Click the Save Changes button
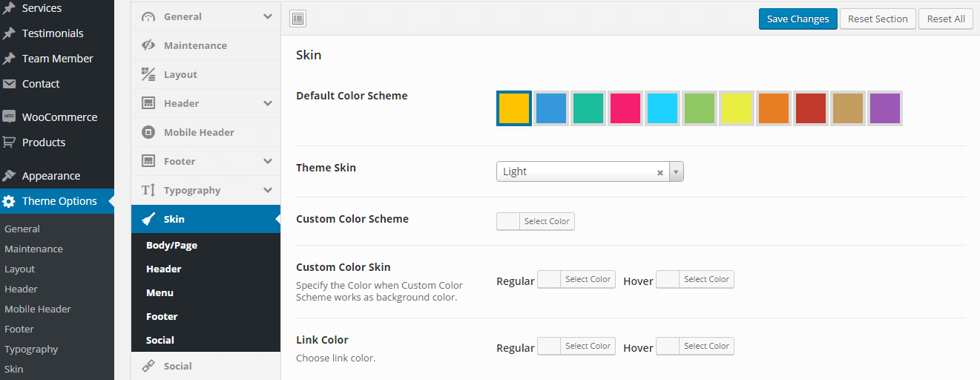 click(798, 19)
